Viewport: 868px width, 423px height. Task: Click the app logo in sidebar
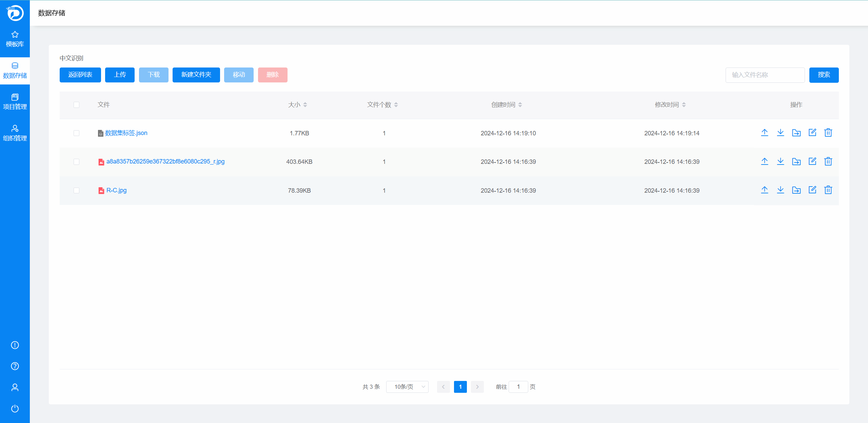pos(15,13)
